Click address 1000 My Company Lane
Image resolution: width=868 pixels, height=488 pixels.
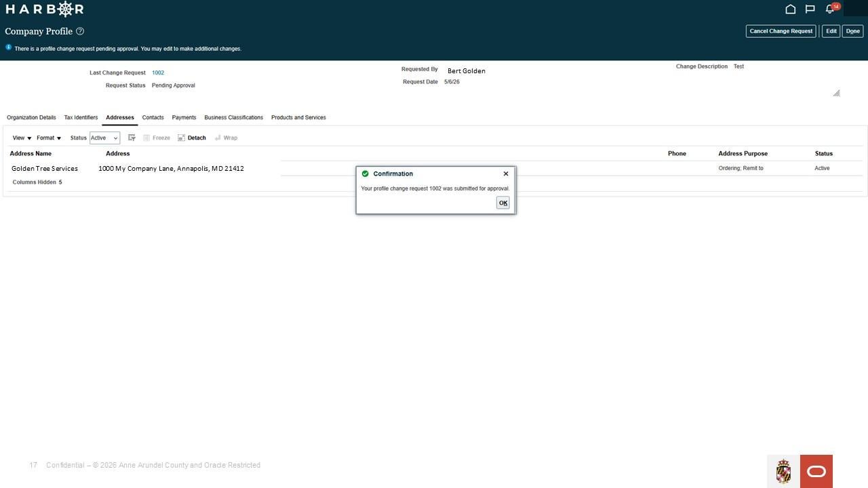tap(171, 168)
